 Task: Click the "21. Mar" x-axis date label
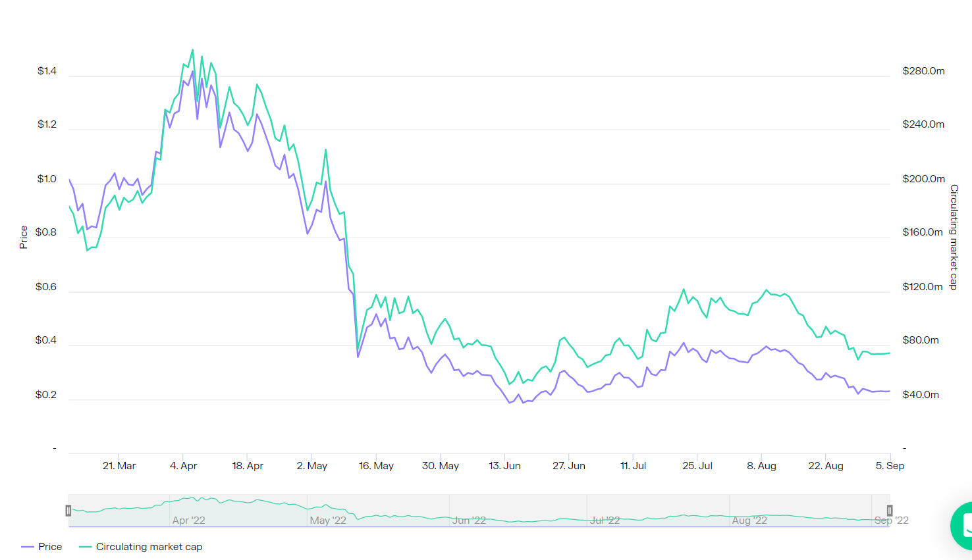[119, 466]
